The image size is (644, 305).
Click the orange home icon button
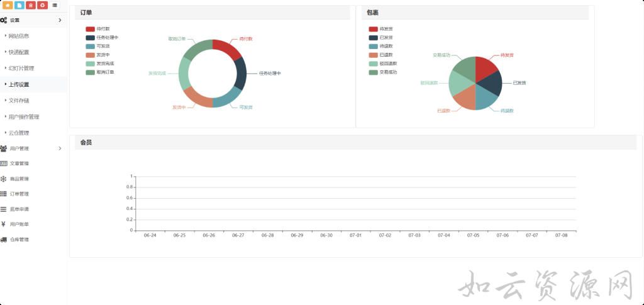point(8,6)
